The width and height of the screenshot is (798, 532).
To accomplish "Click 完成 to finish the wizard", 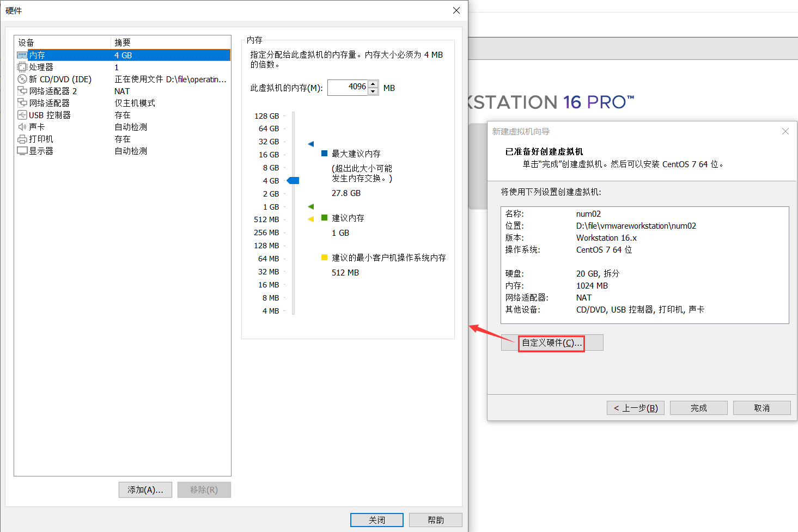I will [x=699, y=408].
